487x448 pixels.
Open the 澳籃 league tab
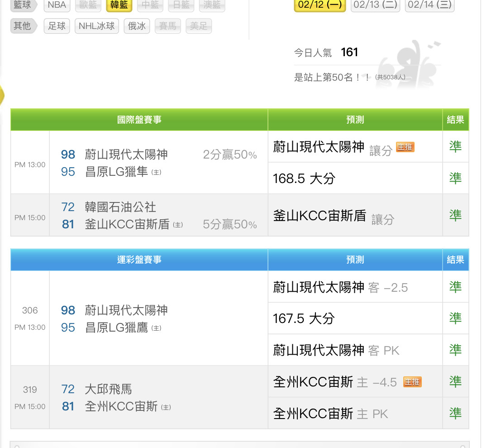click(212, 5)
